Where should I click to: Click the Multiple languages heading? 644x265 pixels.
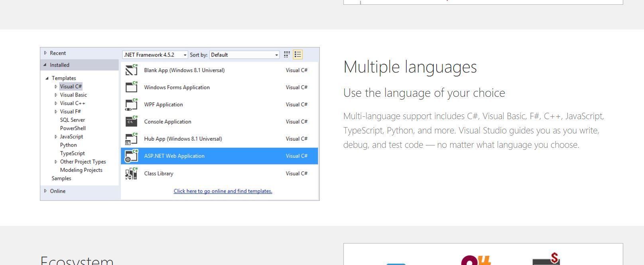point(410,67)
